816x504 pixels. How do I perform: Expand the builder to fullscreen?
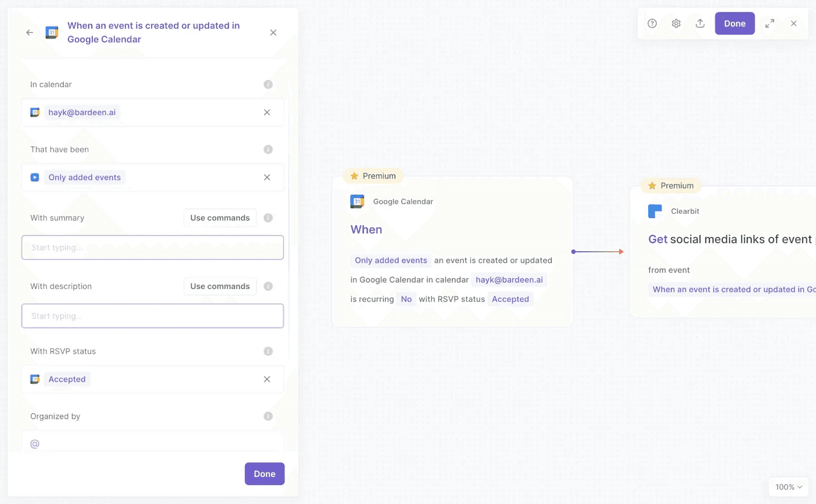coord(770,23)
